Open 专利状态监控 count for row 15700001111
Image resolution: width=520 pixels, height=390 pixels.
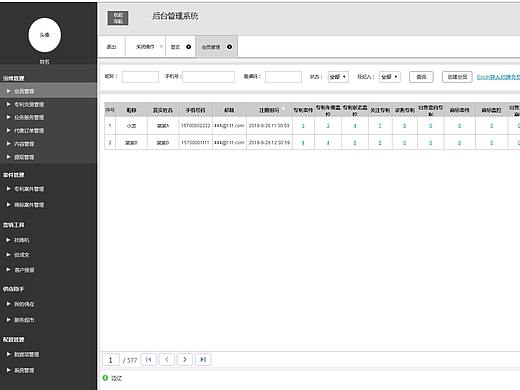[x=355, y=143]
